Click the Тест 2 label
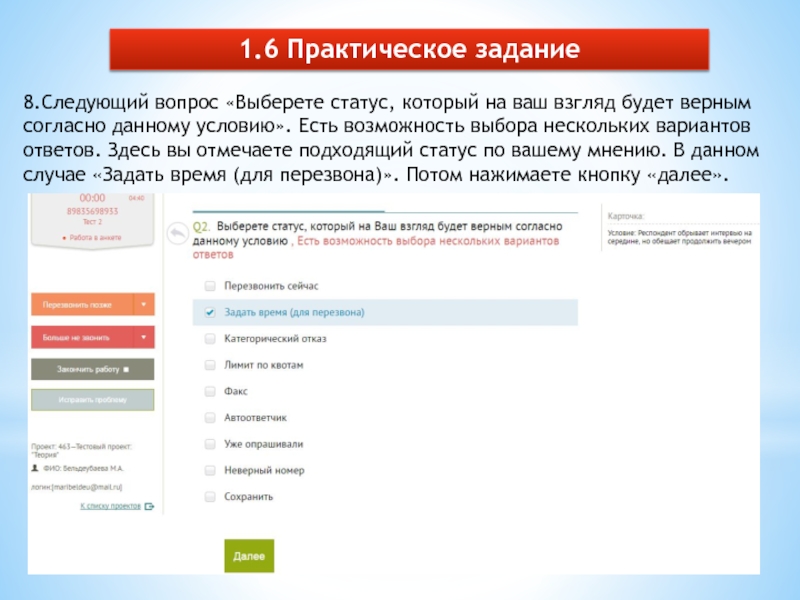 coord(92,222)
